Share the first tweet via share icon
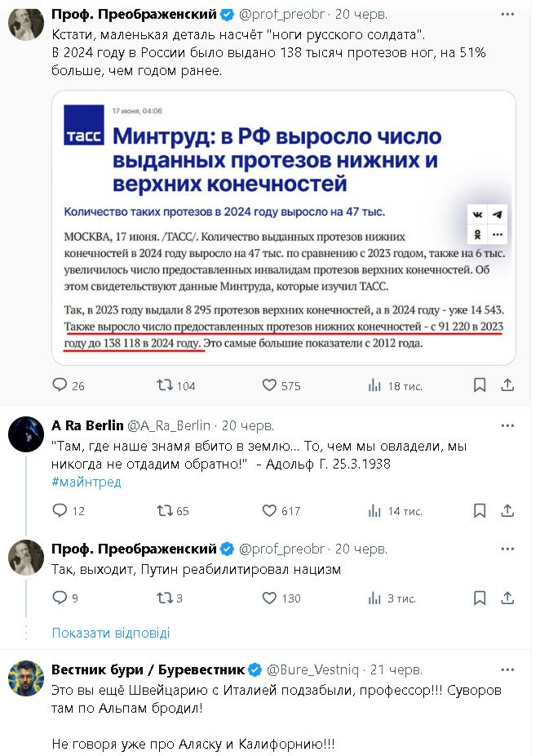 pyautogui.click(x=507, y=385)
